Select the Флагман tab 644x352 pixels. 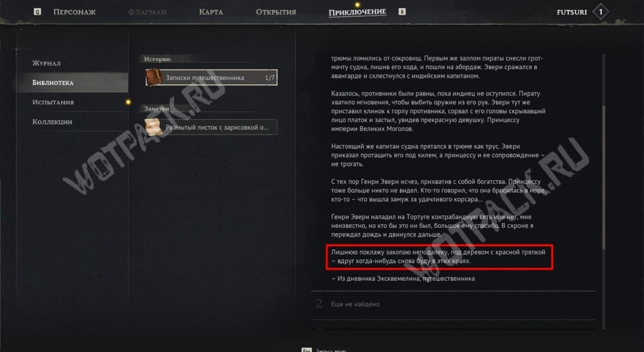pos(148,12)
